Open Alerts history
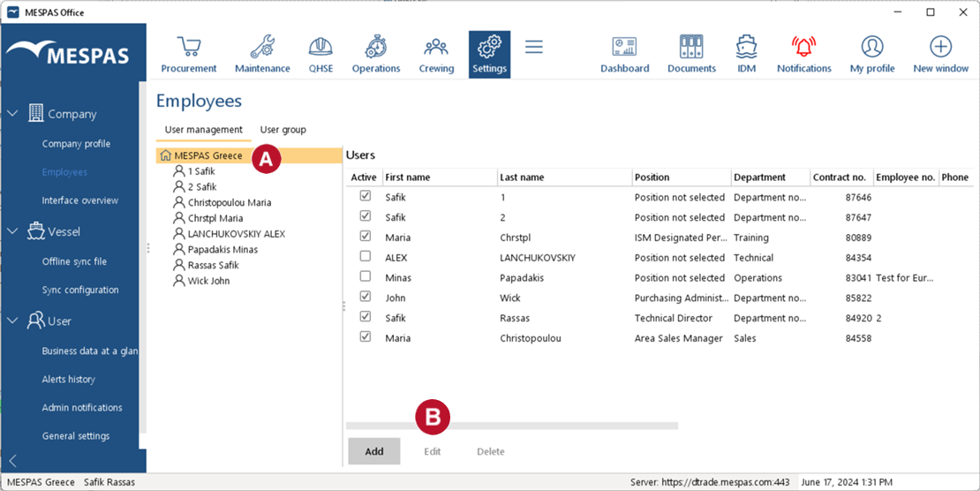Viewport: 980px width, 491px height. pyautogui.click(x=69, y=379)
